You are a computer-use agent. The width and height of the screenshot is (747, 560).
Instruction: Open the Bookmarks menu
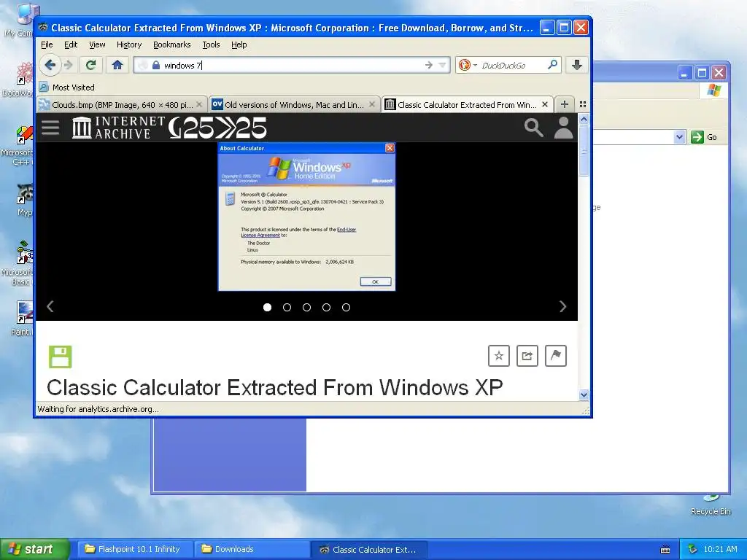pyautogui.click(x=172, y=44)
